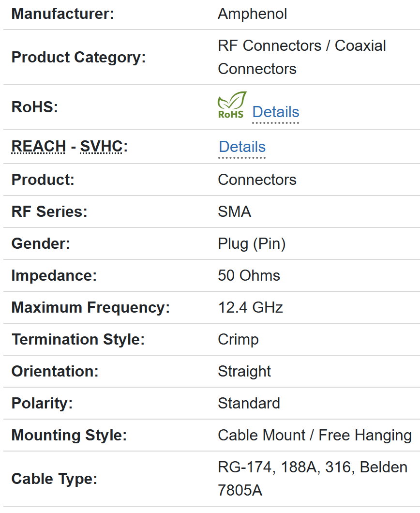Click the Amphenol manufacturer value

coord(252,14)
